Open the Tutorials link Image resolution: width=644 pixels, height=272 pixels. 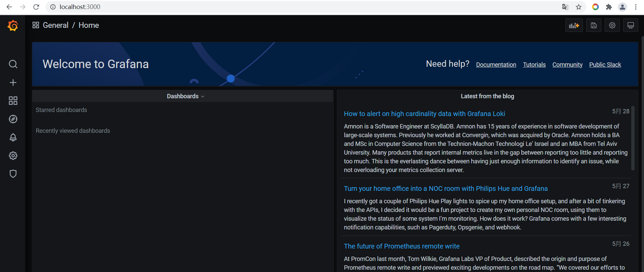(534, 65)
